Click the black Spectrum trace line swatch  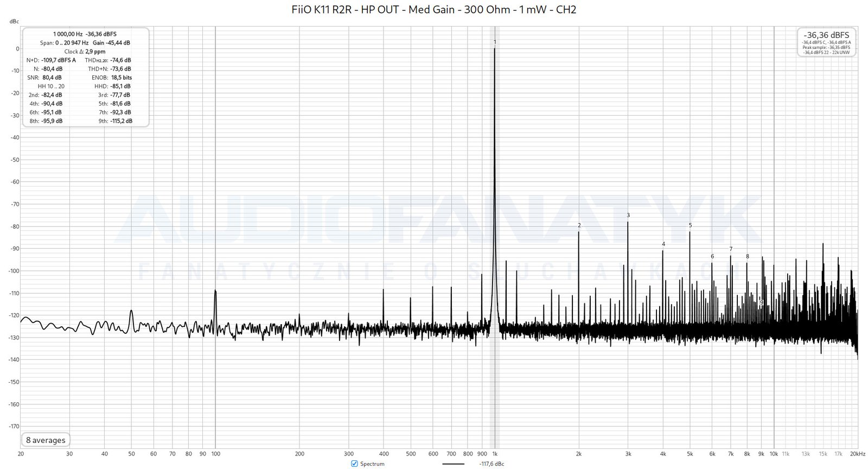click(x=453, y=464)
